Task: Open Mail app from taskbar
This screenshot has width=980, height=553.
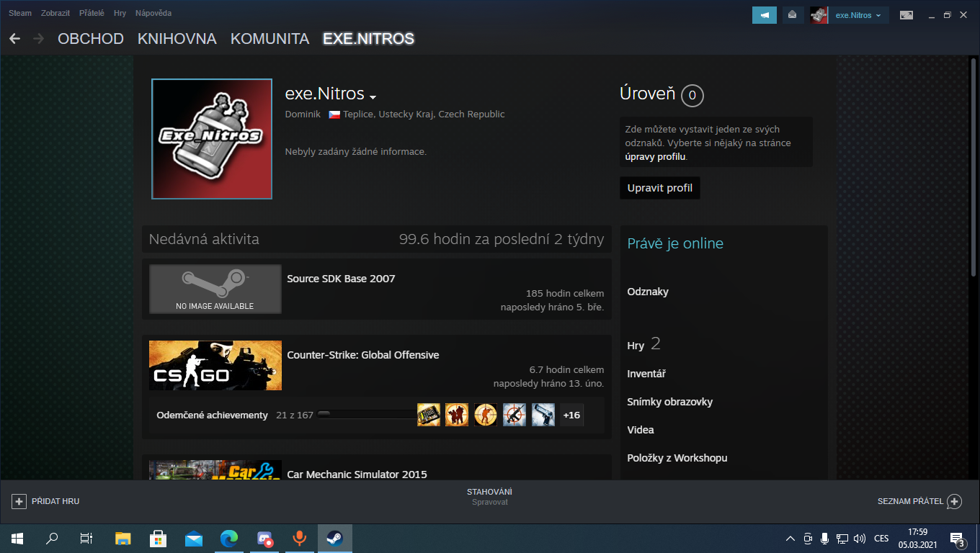Action: coord(193,539)
